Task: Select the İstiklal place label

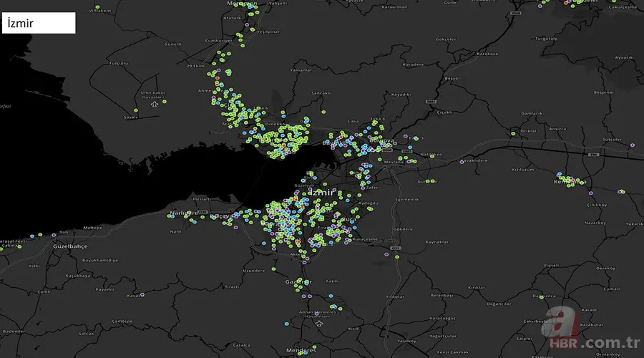Action: pyautogui.click(x=528, y=131)
